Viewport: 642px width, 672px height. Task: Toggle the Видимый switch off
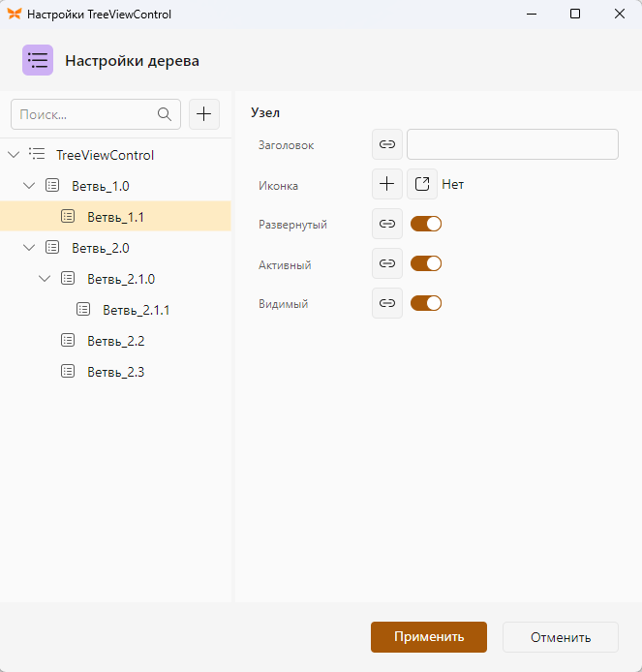(x=426, y=303)
